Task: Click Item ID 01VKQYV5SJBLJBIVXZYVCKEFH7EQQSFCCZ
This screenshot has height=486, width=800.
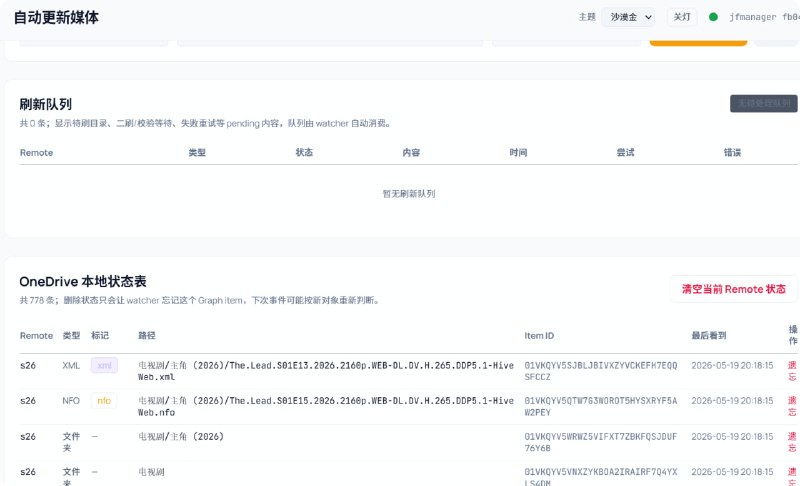Action: (601, 371)
